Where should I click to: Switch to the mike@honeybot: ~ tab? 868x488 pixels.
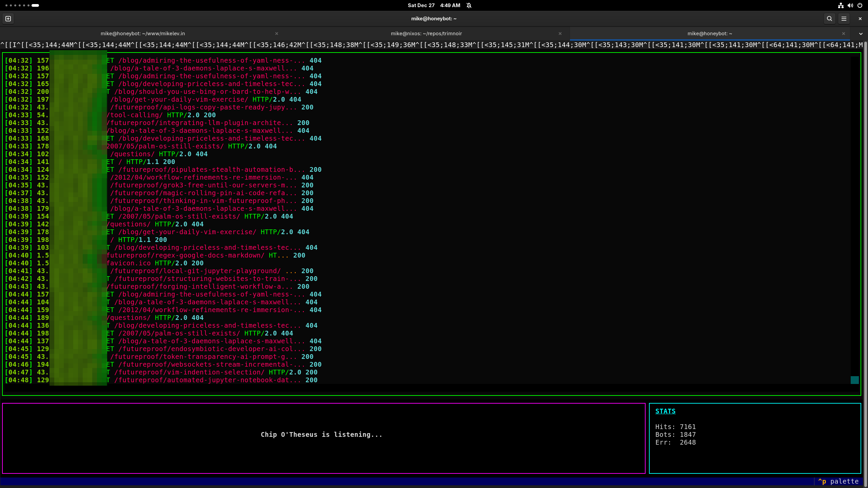(710, 34)
